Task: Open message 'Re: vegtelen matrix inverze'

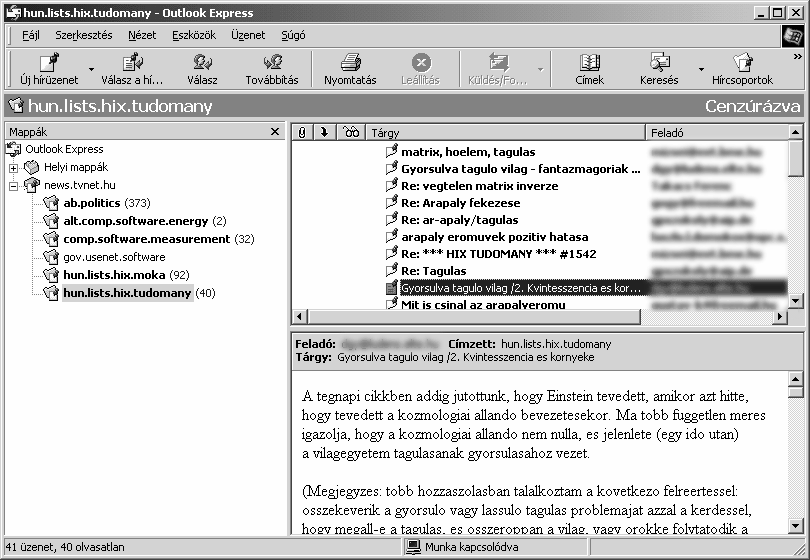Action: [x=479, y=186]
